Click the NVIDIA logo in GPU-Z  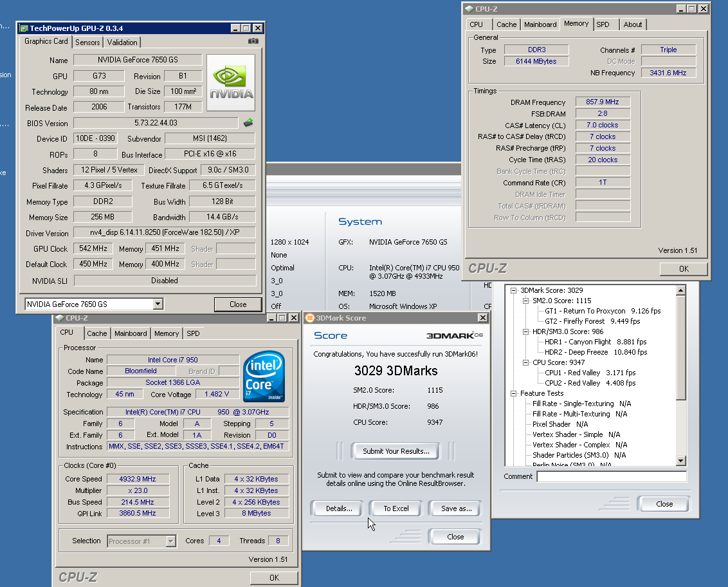click(231, 83)
